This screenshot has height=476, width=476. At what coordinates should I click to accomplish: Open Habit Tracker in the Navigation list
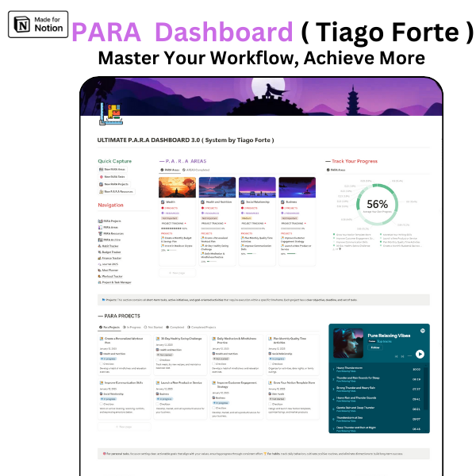point(108,246)
